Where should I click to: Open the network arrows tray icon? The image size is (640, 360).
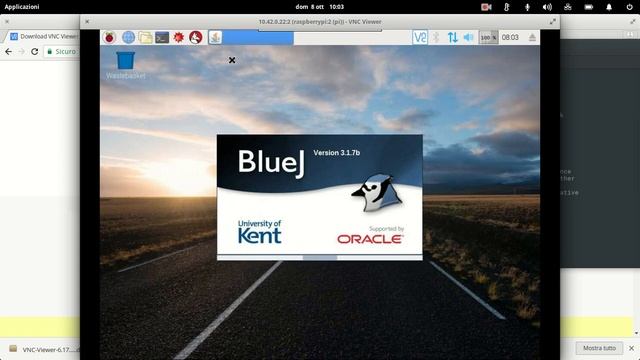(452, 38)
